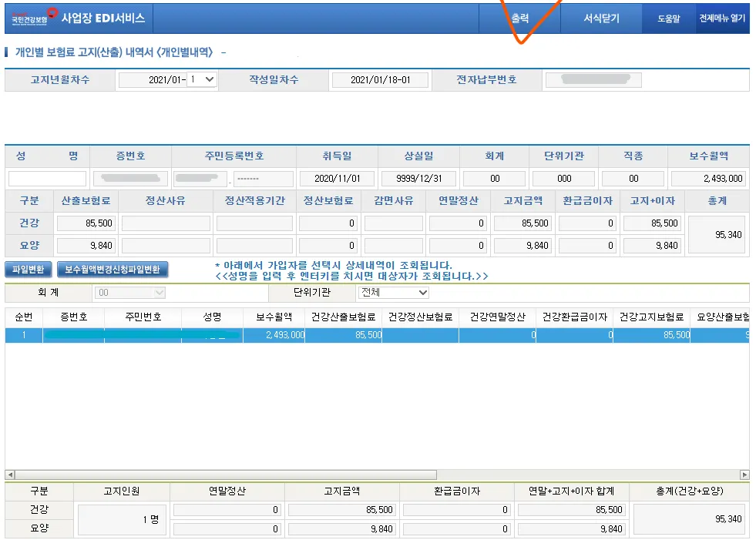Click the 고지년월차수 date field 2021/01-
The image size is (756, 540).
[x=153, y=79]
